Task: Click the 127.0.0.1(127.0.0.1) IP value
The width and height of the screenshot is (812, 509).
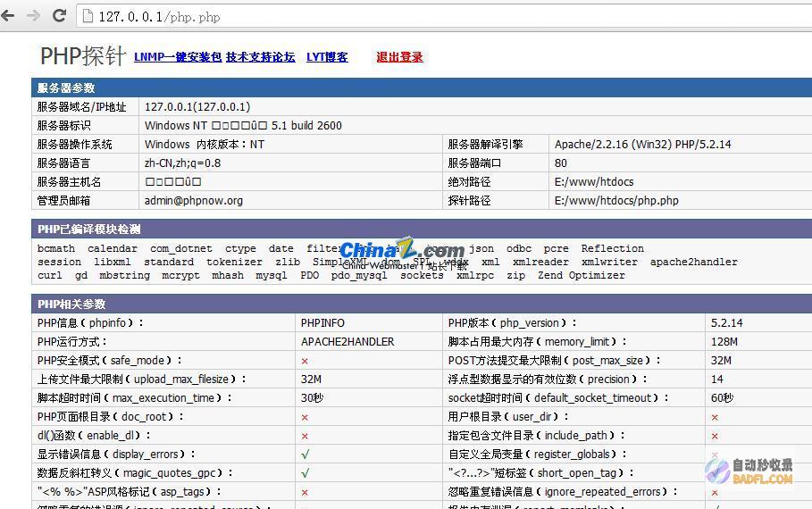Action: (x=197, y=106)
